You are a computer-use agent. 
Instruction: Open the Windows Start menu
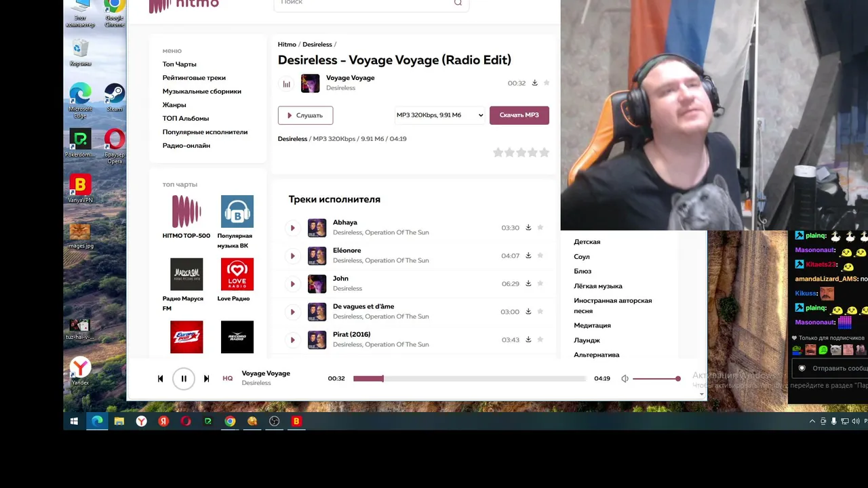(x=75, y=422)
